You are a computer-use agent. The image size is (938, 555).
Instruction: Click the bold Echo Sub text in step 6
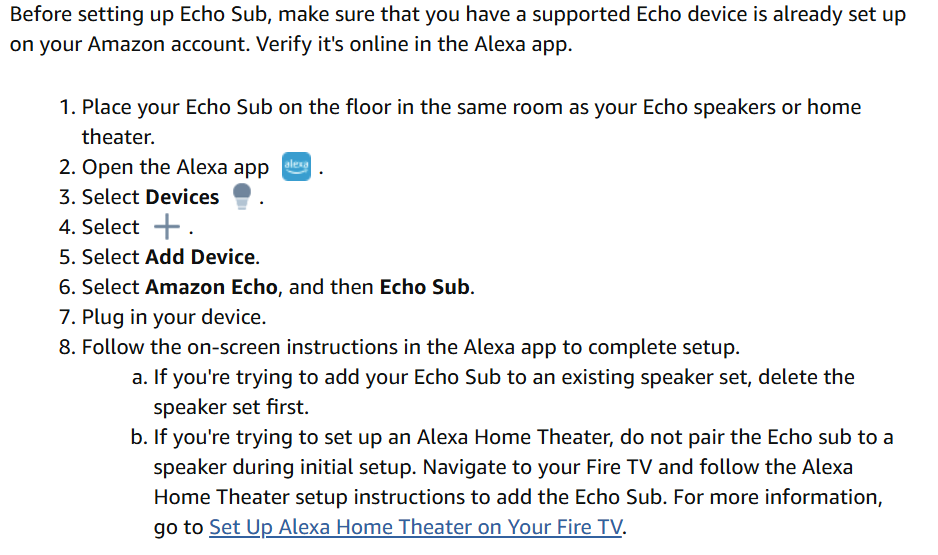click(x=424, y=287)
